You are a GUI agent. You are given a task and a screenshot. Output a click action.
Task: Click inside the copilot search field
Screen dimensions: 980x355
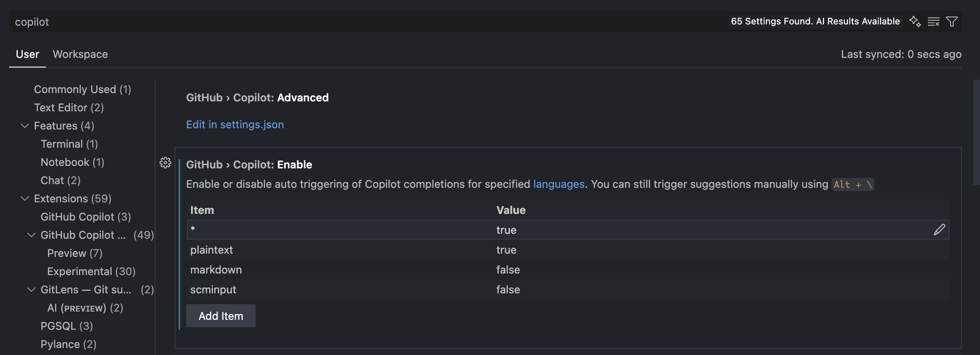tap(165, 21)
